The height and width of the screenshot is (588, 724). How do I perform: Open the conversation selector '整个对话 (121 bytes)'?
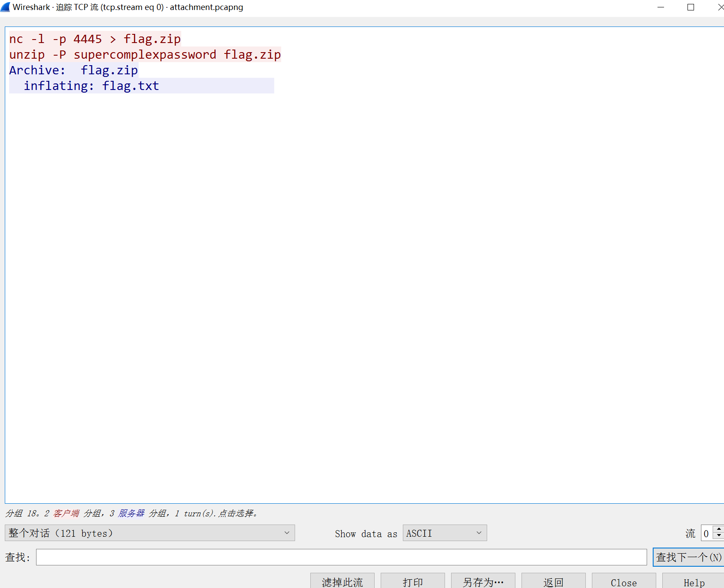point(150,533)
